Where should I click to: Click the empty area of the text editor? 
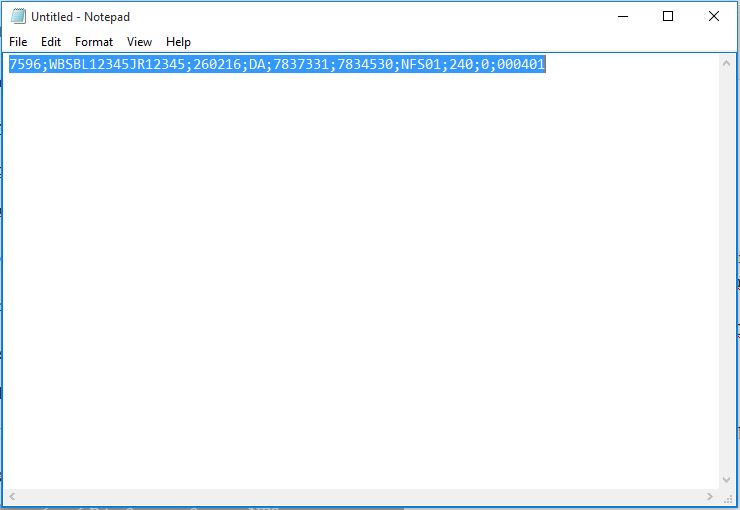(x=360, y=280)
